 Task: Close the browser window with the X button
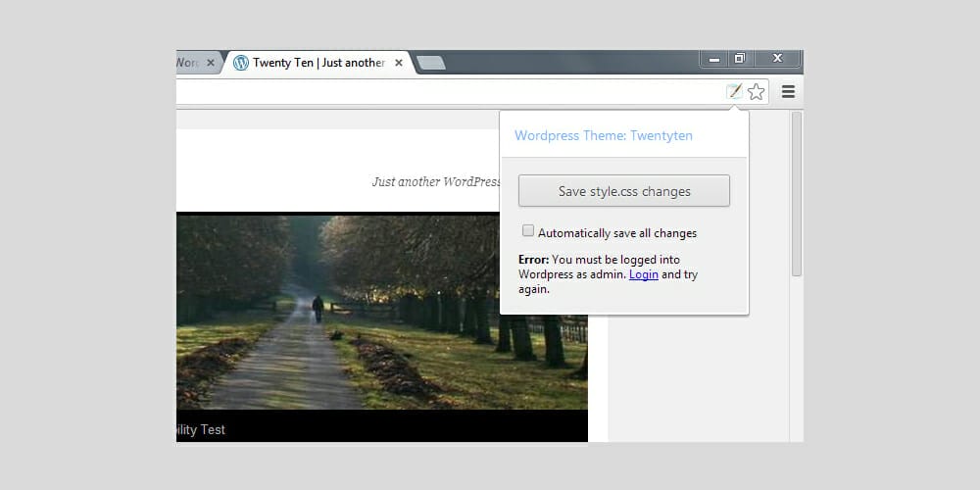pos(777,58)
